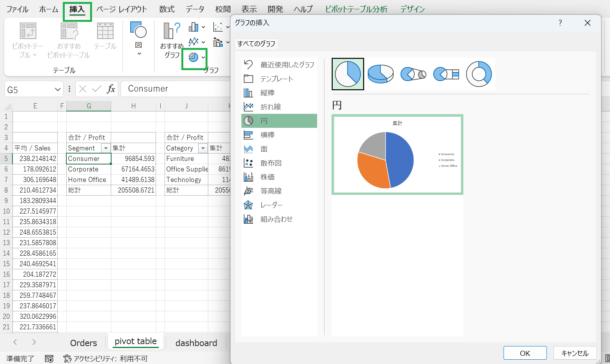This screenshot has width=610, height=364.
Task: Open the ページ レイアウト ribbon tab
Action: click(122, 9)
